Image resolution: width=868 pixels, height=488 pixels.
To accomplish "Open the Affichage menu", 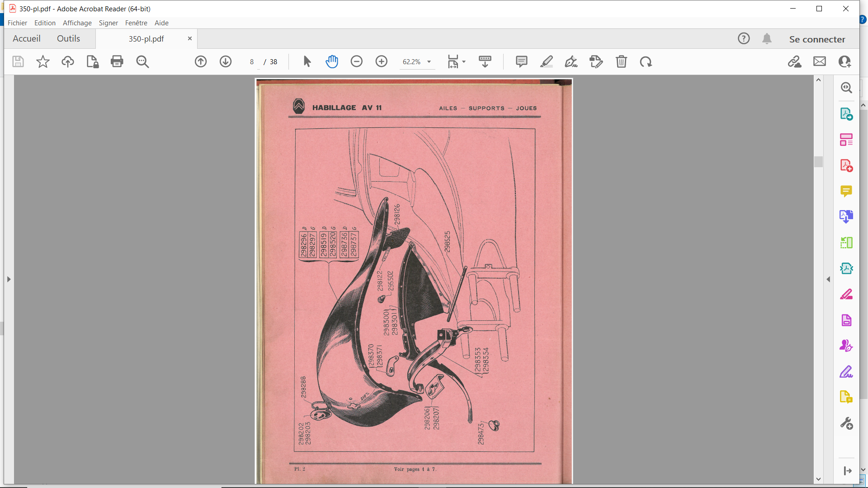I will [x=77, y=23].
